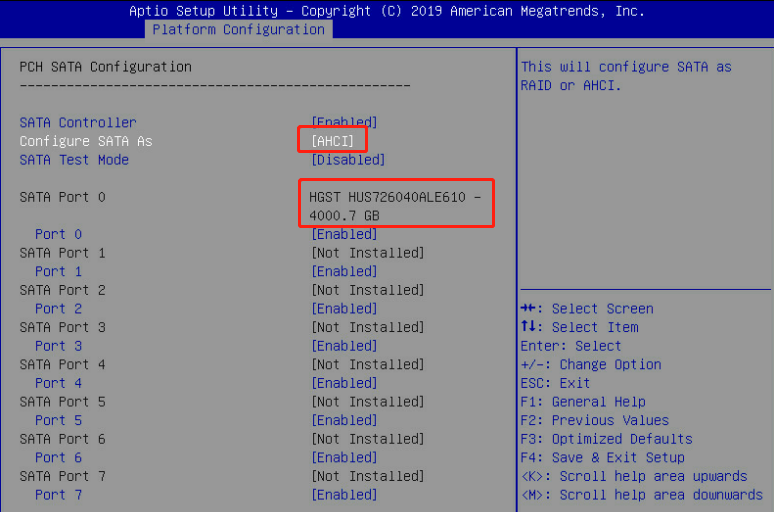Click the SATA Port 0 label
Viewport: 774px width, 512px height.
tap(62, 197)
